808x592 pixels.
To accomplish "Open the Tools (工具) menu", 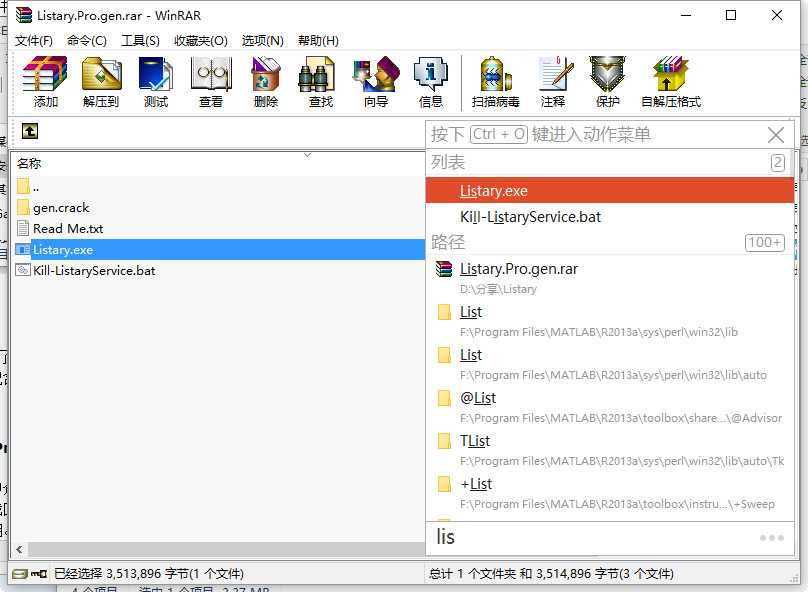I will [140, 41].
